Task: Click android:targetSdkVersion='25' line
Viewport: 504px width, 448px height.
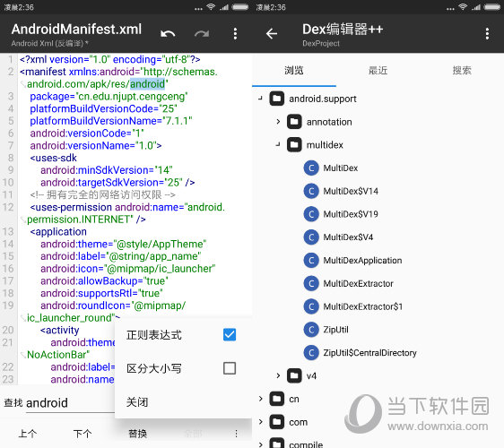Action: (x=117, y=183)
